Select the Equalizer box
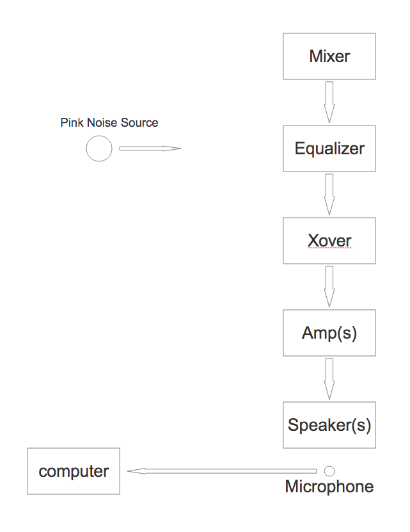 click(x=329, y=149)
